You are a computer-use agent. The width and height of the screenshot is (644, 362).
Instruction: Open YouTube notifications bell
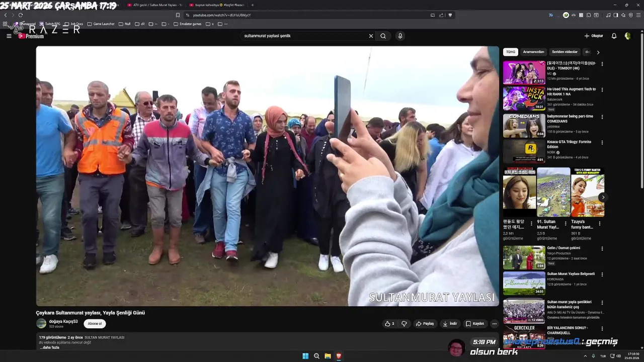[614, 36]
